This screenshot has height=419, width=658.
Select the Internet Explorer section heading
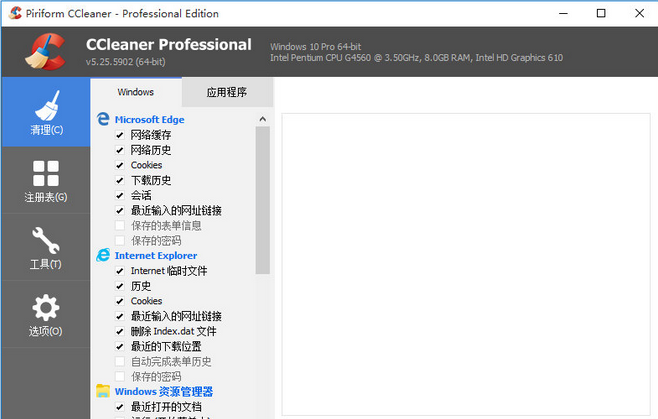[156, 256]
